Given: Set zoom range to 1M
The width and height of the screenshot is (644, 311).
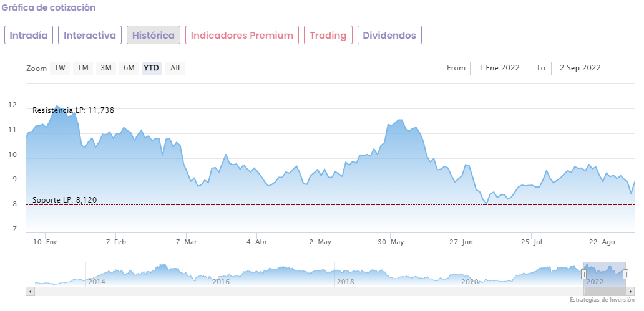Looking at the screenshot, I should pos(83,68).
